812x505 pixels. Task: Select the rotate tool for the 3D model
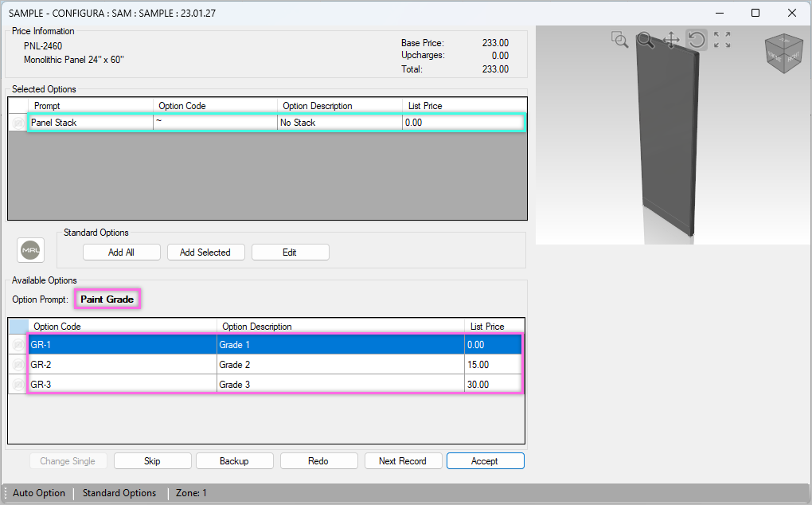click(697, 40)
